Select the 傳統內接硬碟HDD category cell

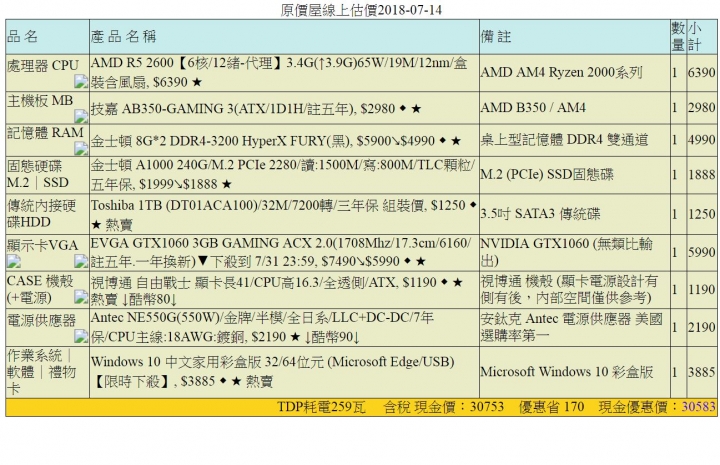click(x=48, y=214)
